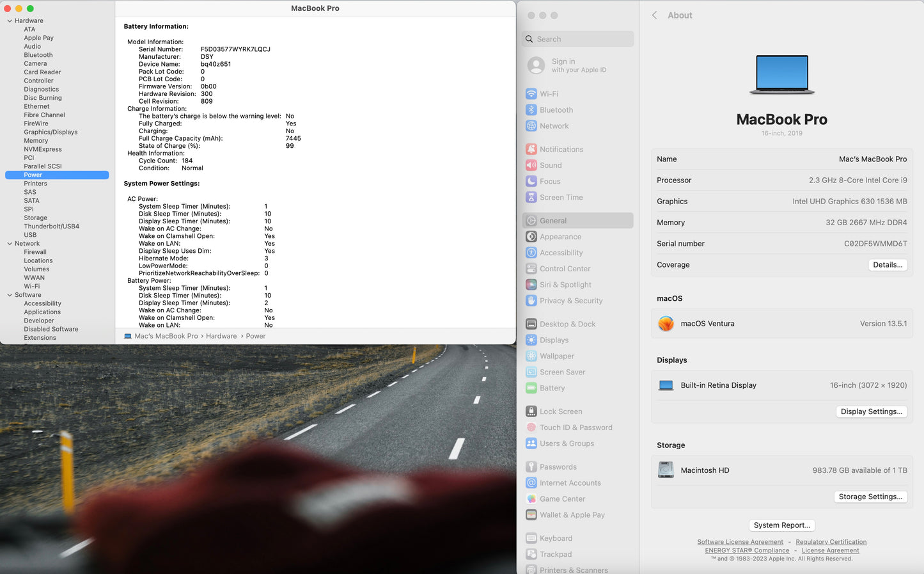924x574 pixels.
Task: Click the Touch ID & Password fingerprint icon
Action: [x=531, y=427]
